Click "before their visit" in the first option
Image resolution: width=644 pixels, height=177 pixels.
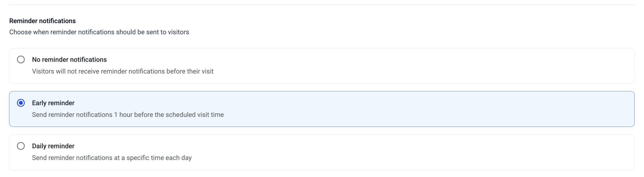click(x=190, y=71)
